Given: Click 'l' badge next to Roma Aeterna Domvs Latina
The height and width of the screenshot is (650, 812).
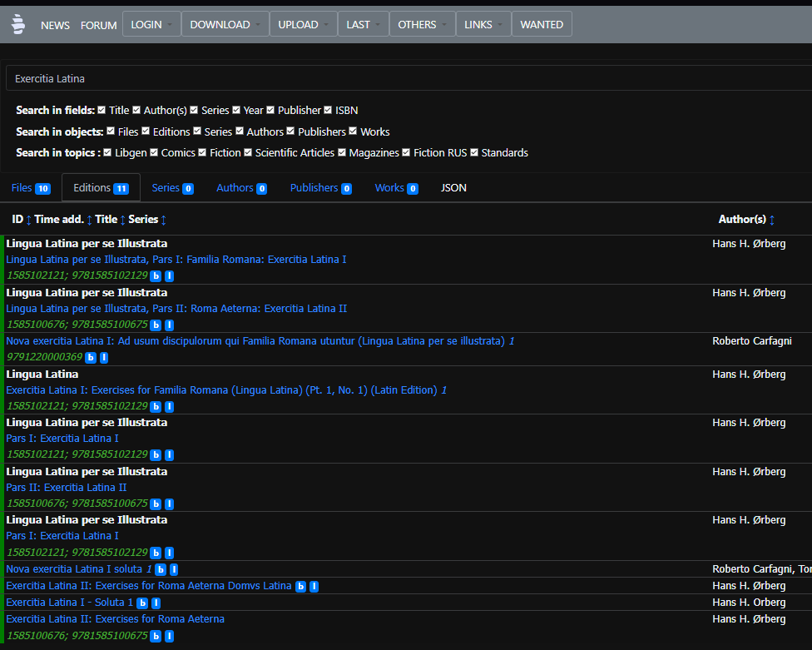Looking at the screenshot, I should (x=314, y=586).
